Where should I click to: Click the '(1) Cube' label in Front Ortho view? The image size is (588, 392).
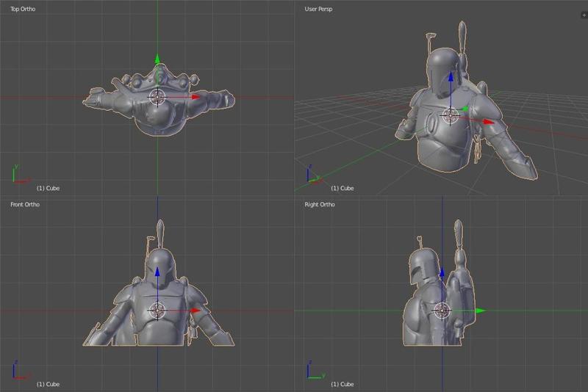tap(48, 384)
